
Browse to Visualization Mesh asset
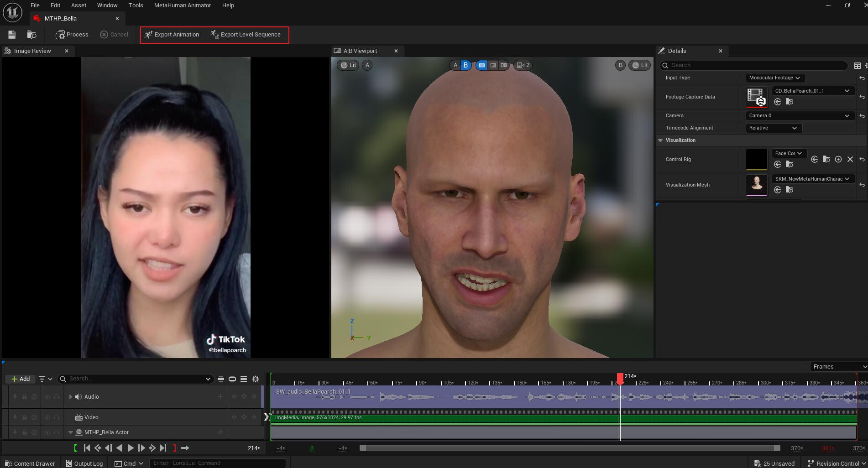pyautogui.click(x=790, y=190)
